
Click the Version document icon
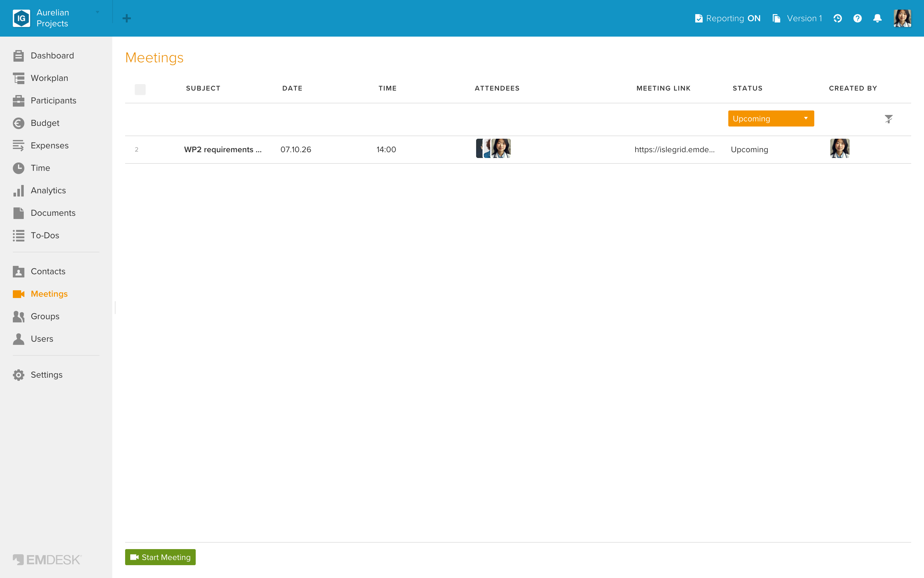pyautogui.click(x=776, y=18)
